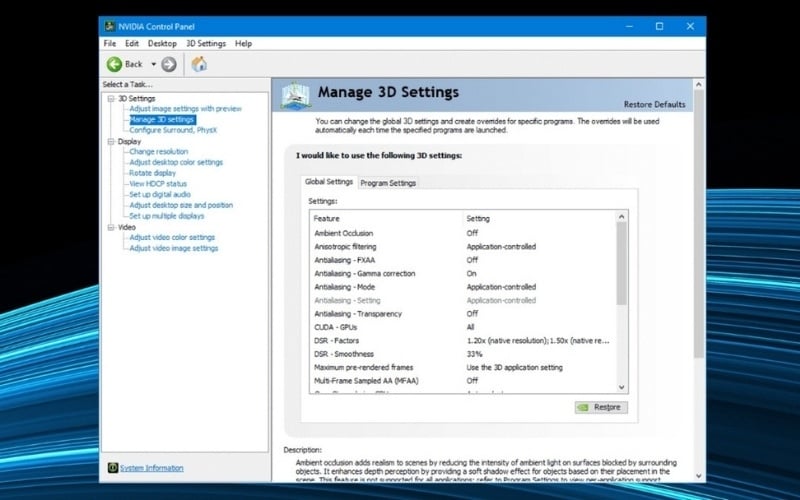Select Multi-Frame Sampled AA (MFAA) row

tap(463, 381)
